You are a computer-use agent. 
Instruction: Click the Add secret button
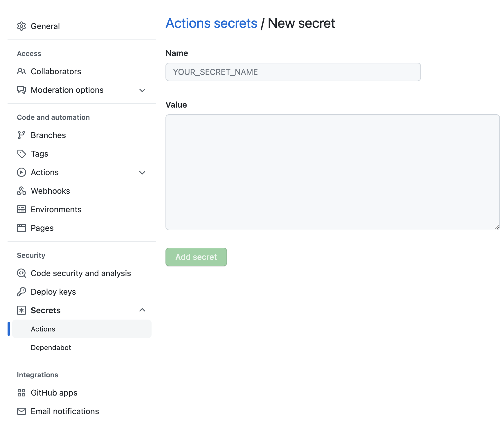click(196, 257)
